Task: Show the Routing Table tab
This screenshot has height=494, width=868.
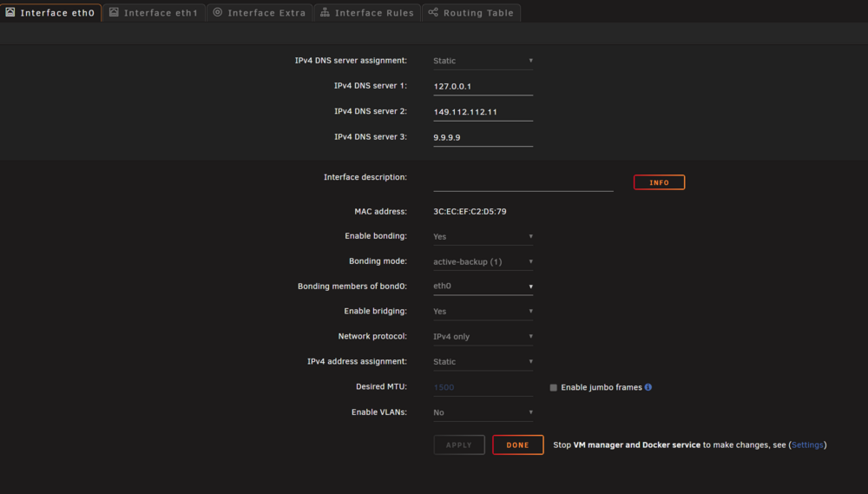Action: pyautogui.click(x=471, y=12)
